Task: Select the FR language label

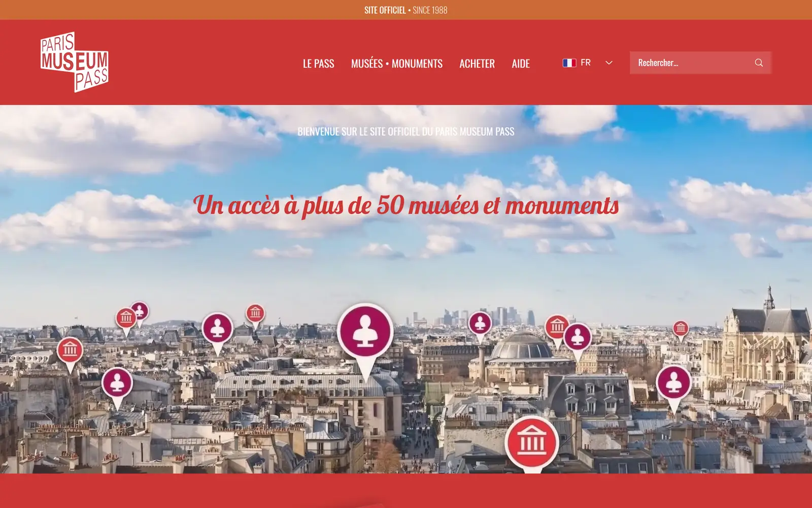Action: (586, 62)
